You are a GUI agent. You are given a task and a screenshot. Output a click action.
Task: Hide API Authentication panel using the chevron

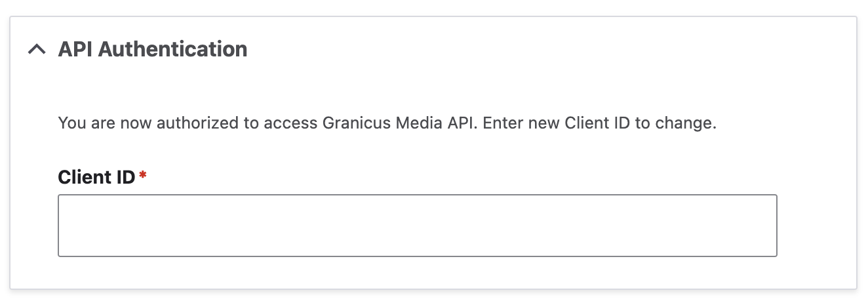tap(37, 49)
